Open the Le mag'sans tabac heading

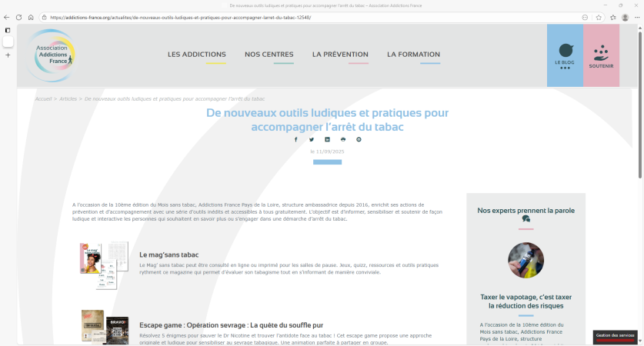click(x=169, y=255)
